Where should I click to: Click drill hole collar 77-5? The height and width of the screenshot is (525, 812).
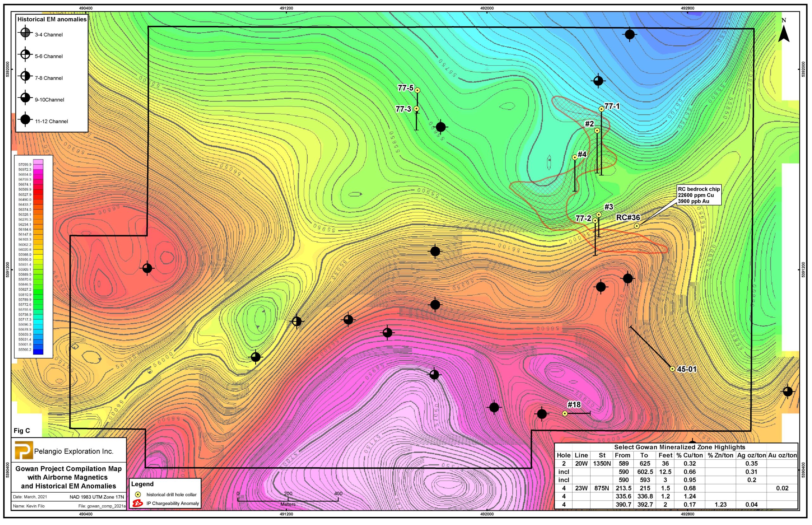(x=417, y=90)
